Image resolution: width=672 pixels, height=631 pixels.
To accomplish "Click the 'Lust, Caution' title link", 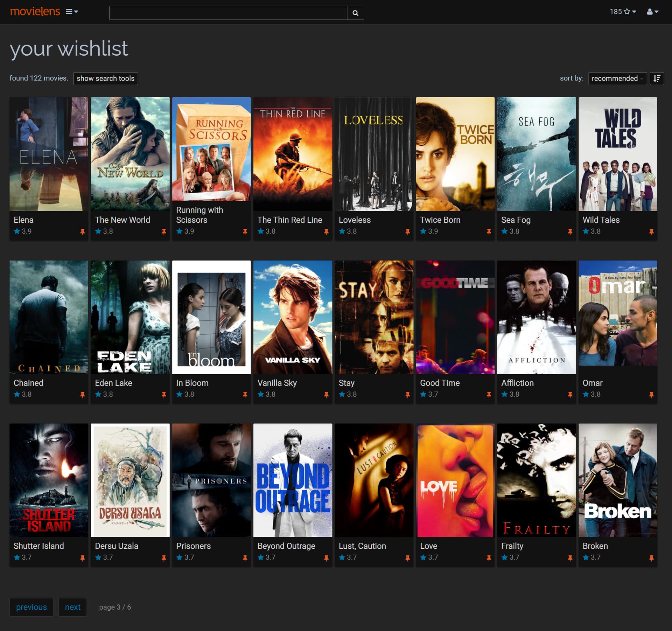I will pos(362,546).
